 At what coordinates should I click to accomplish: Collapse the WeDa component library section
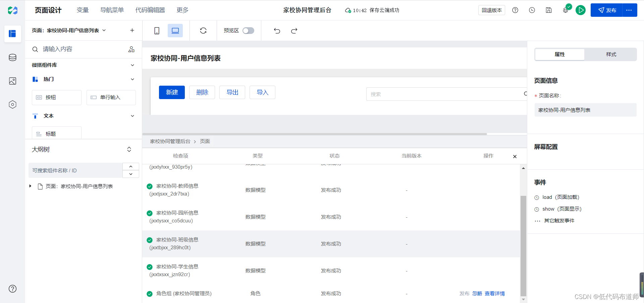132,65
